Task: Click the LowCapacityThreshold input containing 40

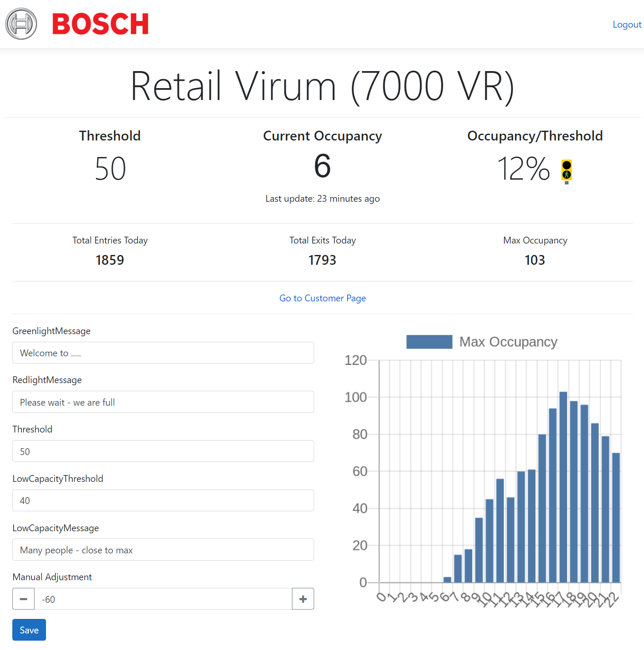Action: coord(163,501)
